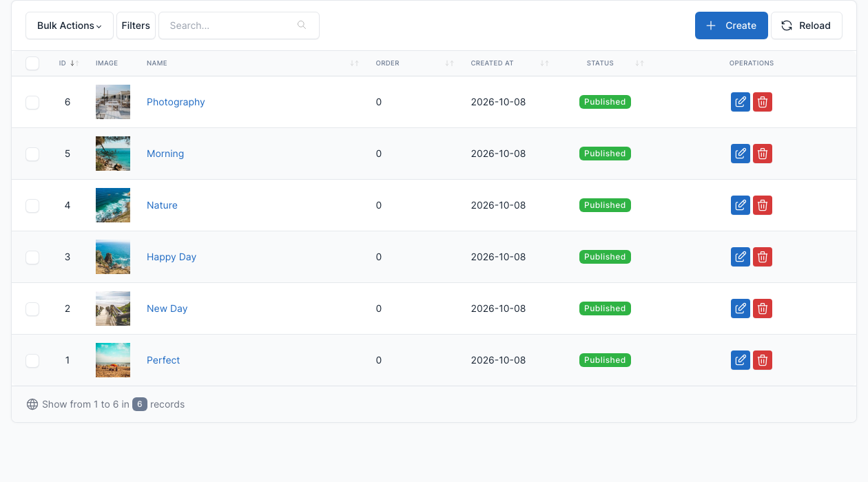
Task: Create a new gallery
Action: [x=732, y=25]
